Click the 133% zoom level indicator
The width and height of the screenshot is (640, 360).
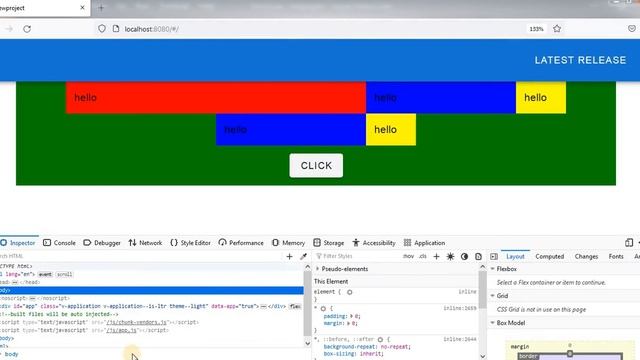pos(536,29)
